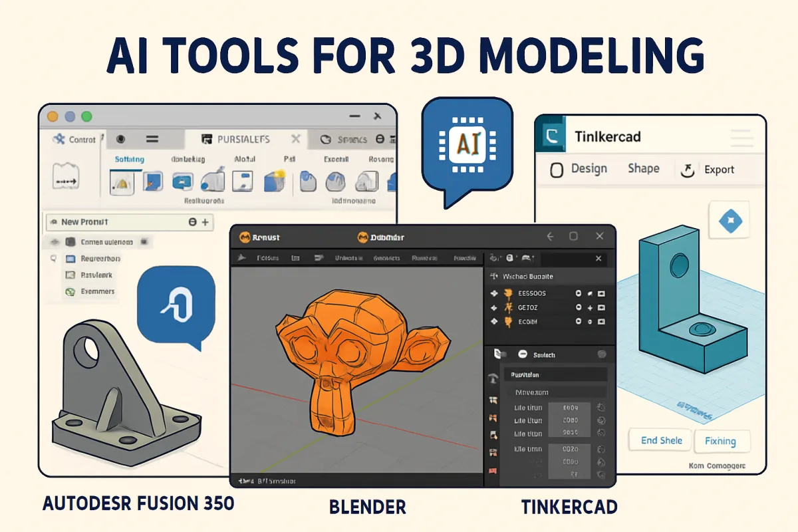Open the Control tab in Fusion

click(x=74, y=140)
